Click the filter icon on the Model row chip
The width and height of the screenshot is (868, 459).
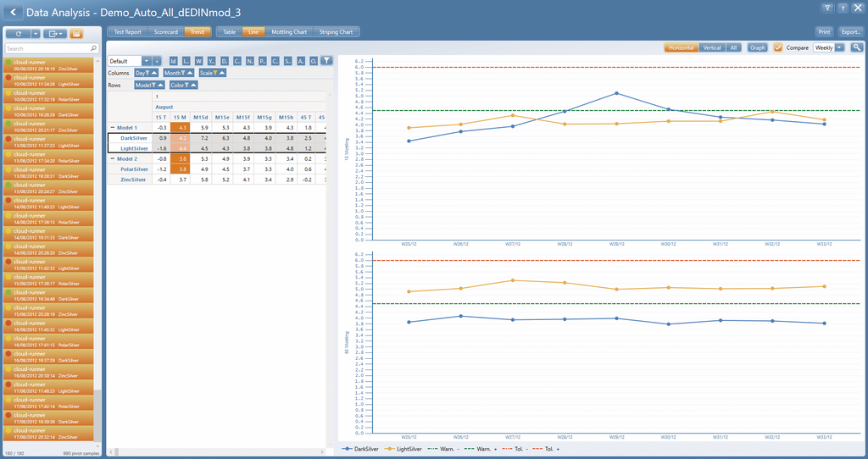[154, 86]
